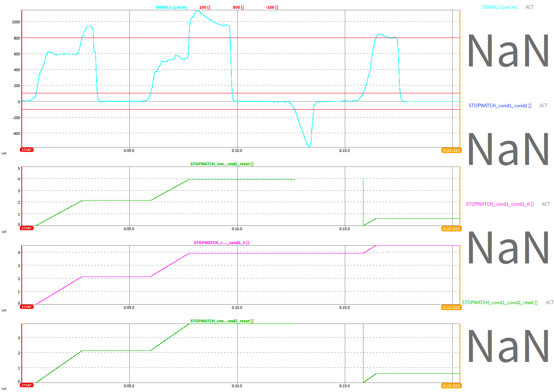554x392 pixels.
Task: Click the orange 0:20.323 marker in the bottom graph
Action: pyautogui.click(x=451, y=386)
